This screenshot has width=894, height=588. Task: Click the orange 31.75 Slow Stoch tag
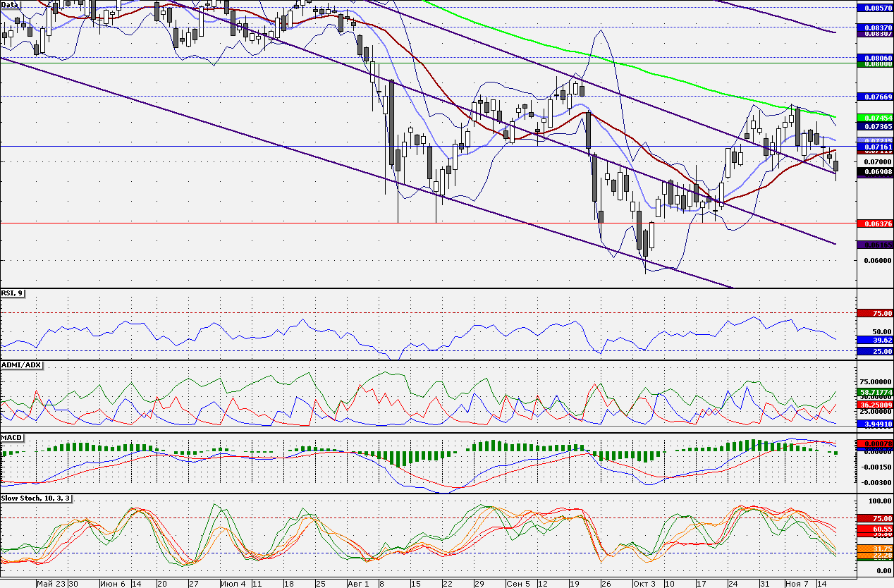tap(875, 548)
